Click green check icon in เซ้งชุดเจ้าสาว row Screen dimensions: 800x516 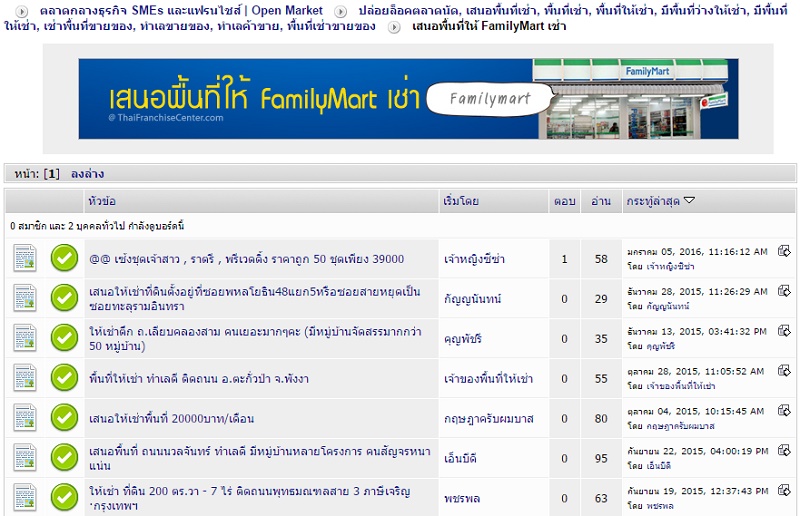[x=64, y=258]
